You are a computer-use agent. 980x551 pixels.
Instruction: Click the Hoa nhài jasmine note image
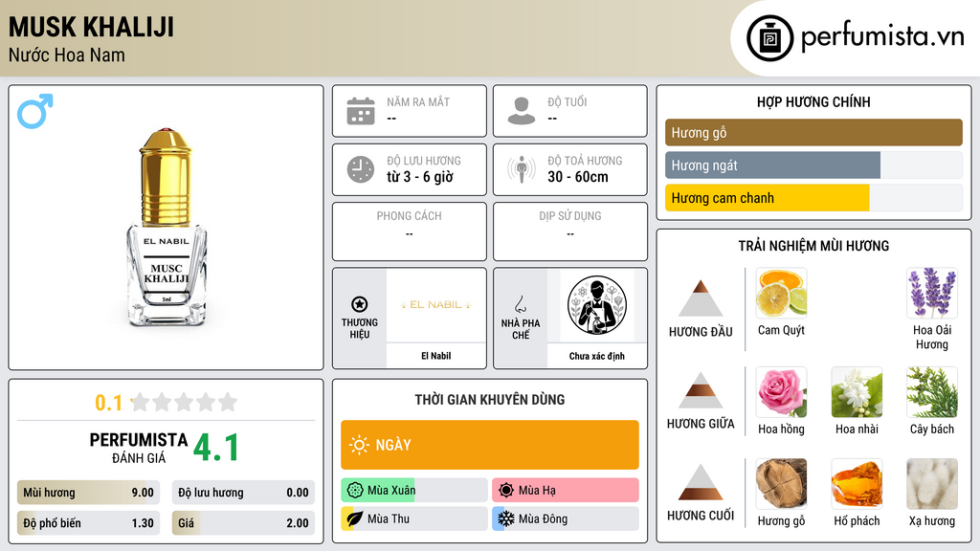(857, 391)
